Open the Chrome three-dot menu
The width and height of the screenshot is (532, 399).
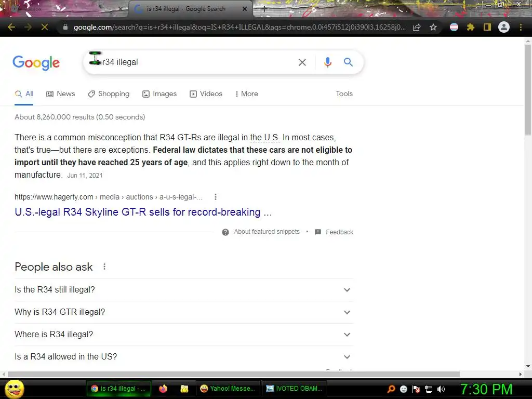[521, 27]
